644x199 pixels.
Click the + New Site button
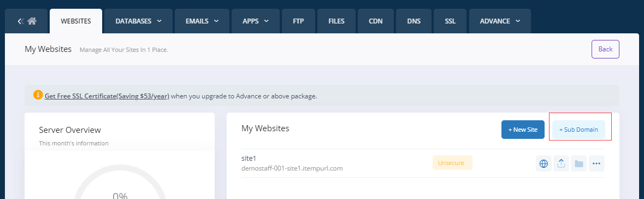(x=523, y=130)
